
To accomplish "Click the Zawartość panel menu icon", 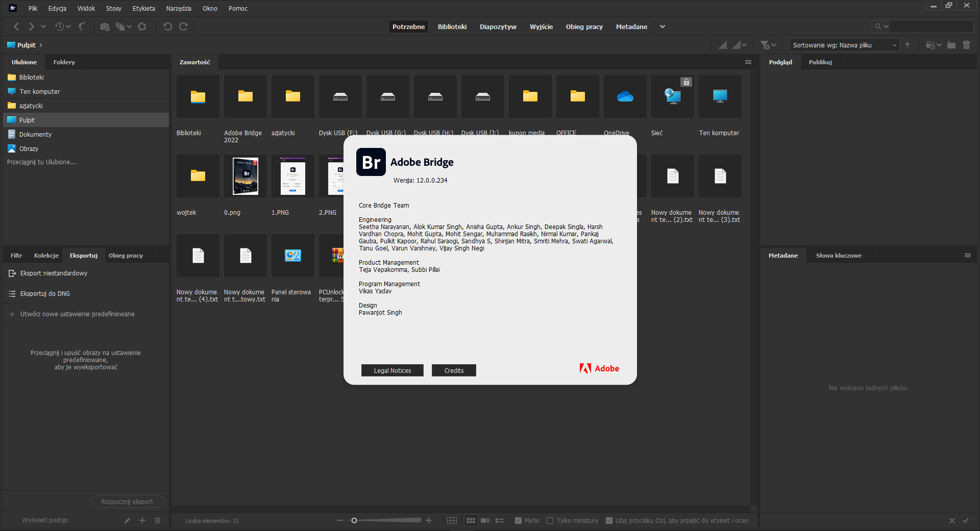I will [x=748, y=62].
